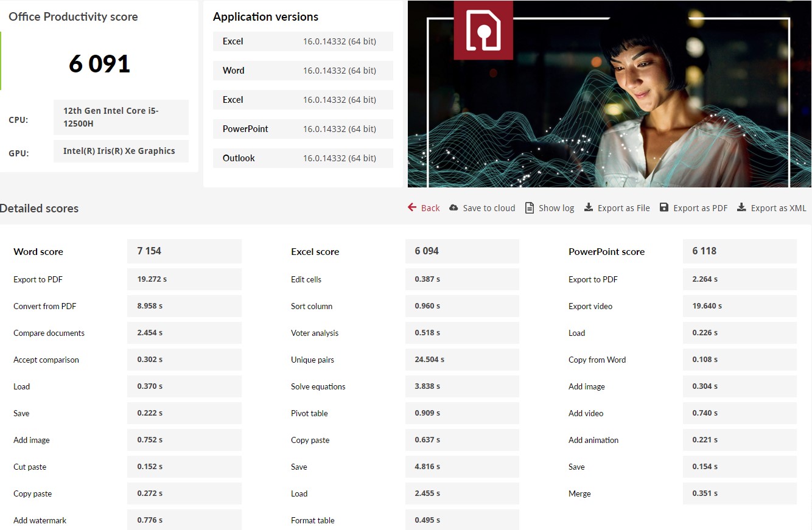Click Pivot table value 0.909 s
This screenshot has width=812, height=530.
click(462, 413)
